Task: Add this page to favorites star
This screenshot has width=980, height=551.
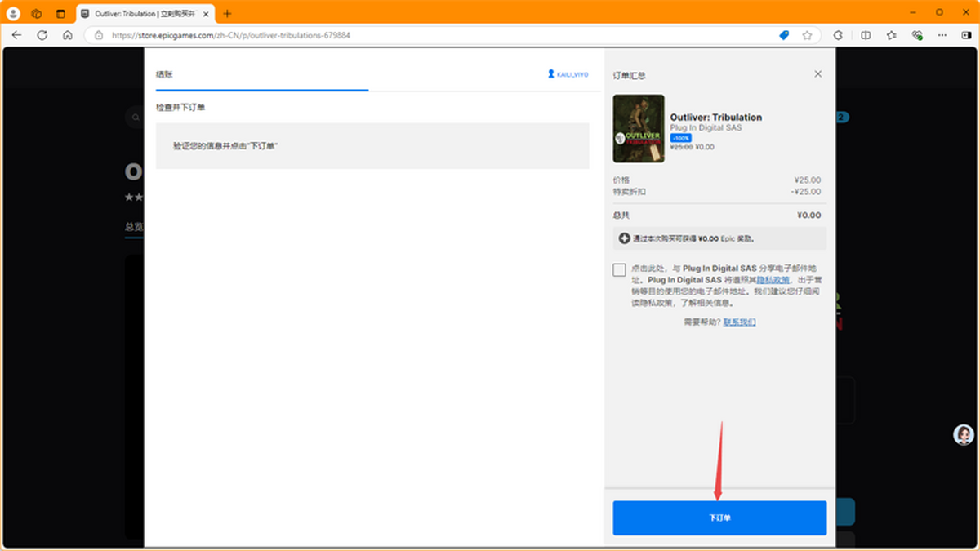Action: (x=807, y=35)
